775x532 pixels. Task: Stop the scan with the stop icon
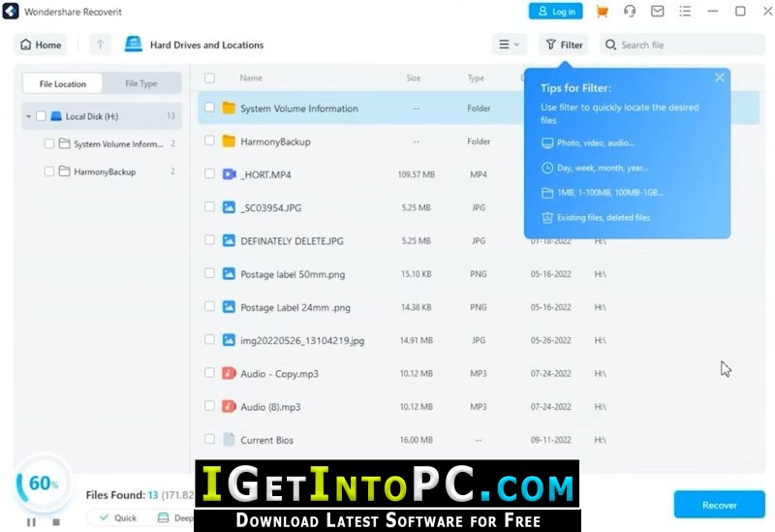point(56,521)
